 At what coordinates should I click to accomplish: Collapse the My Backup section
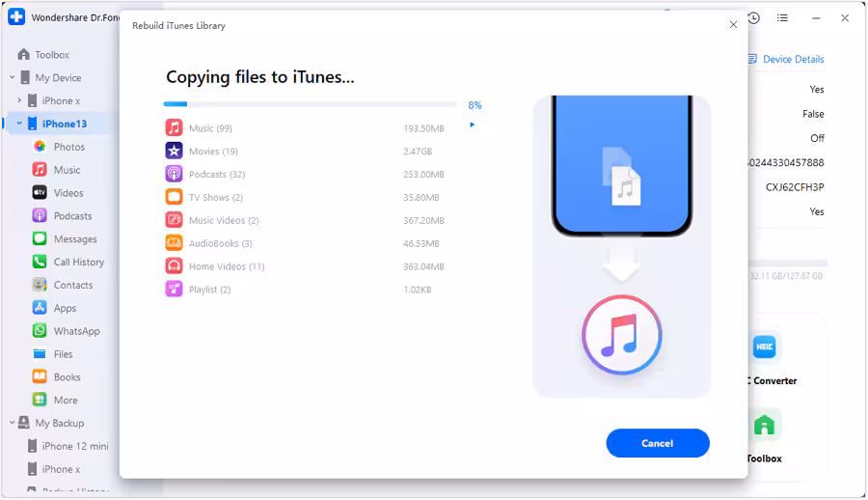tap(13, 423)
